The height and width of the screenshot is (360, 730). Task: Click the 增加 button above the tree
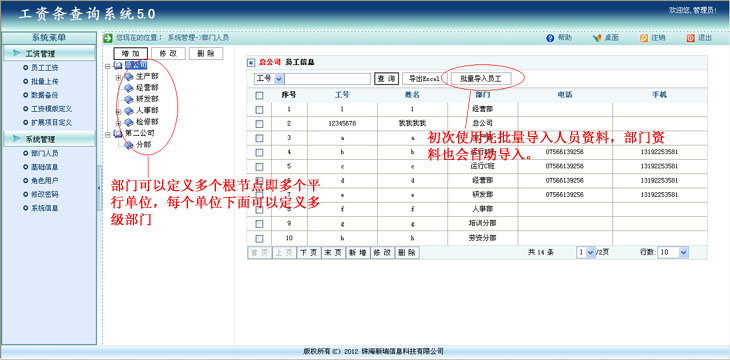pos(130,54)
